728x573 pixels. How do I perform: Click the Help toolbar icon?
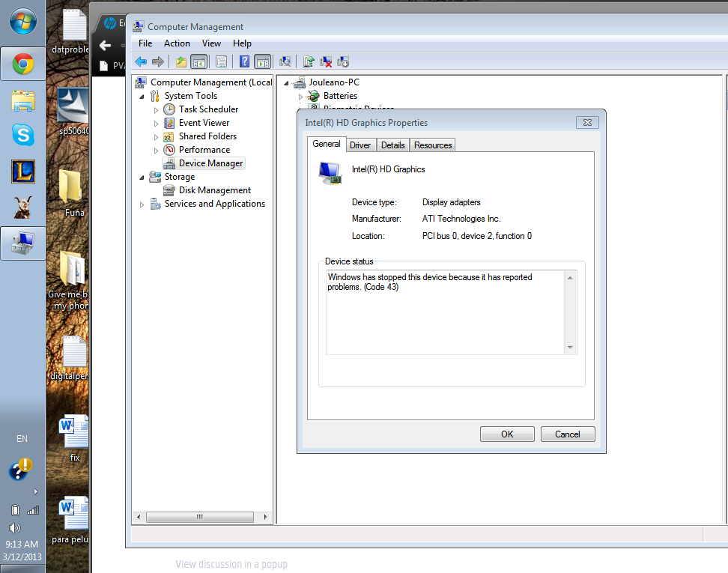coord(244,61)
